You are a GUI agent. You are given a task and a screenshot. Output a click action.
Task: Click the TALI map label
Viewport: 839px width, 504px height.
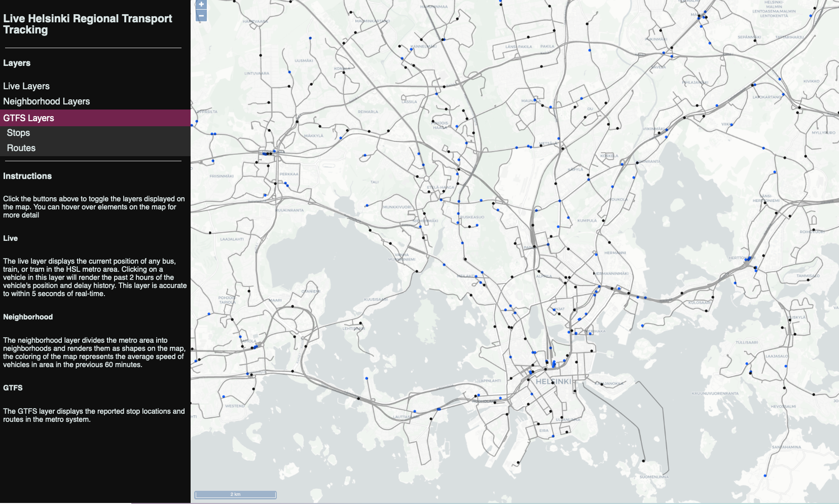[374, 182]
